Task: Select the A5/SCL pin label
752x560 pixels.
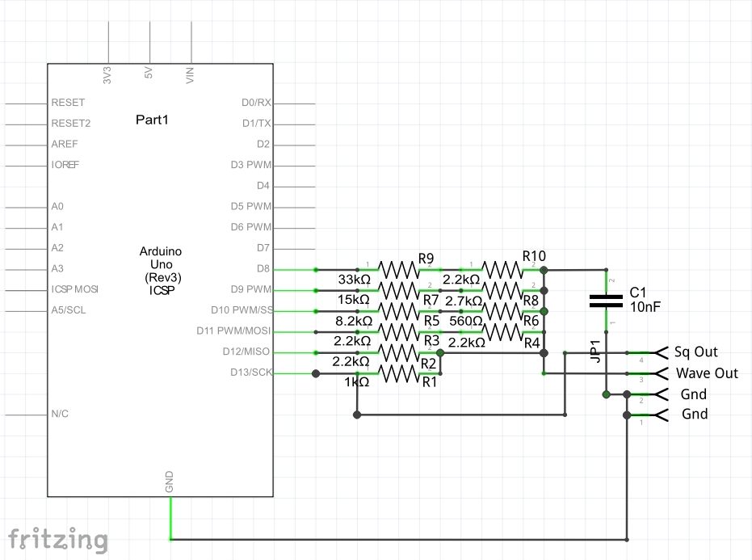Action: click(68, 309)
